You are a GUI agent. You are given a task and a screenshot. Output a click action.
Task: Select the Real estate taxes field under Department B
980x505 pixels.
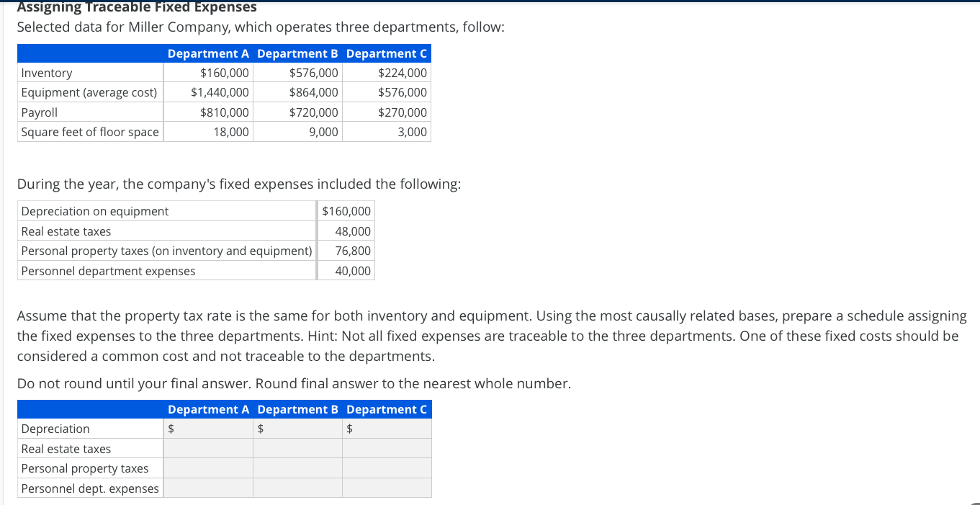point(297,448)
